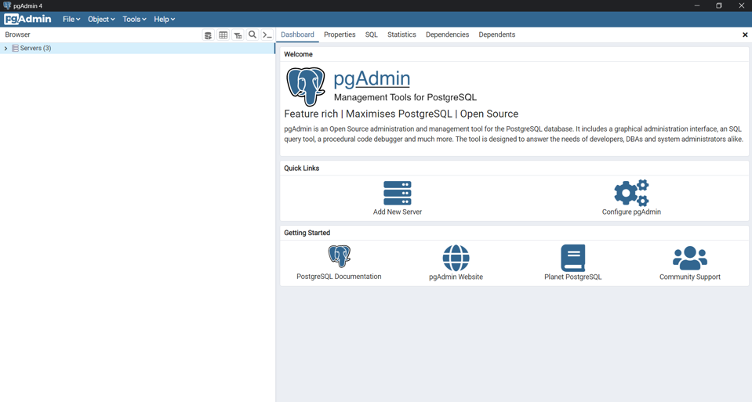755x405 pixels.
Task: Click the Community Support label
Action: pos(690,277)
